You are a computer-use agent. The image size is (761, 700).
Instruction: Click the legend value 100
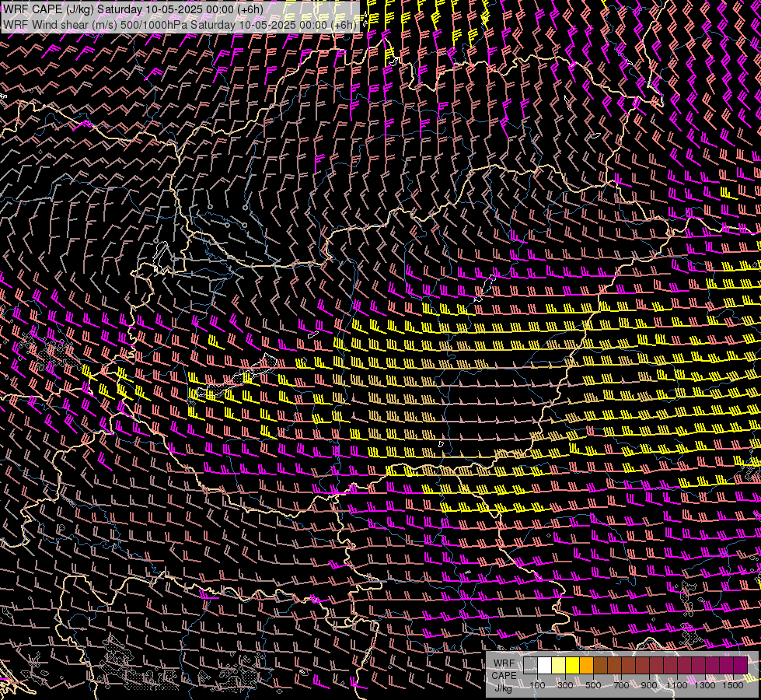pos(537,685)
